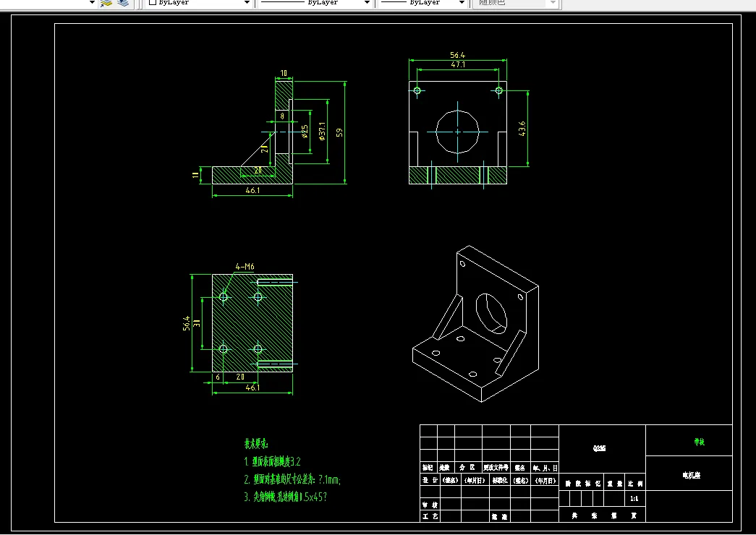Select the 6 offset dimension in bottom view
The image size is (756, 535).
click(x=218, y=377)
